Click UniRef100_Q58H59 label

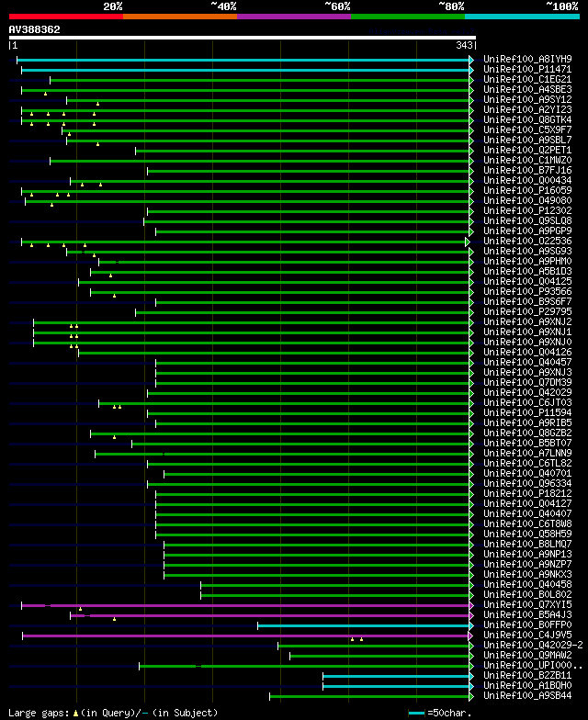tap(527, 534)
